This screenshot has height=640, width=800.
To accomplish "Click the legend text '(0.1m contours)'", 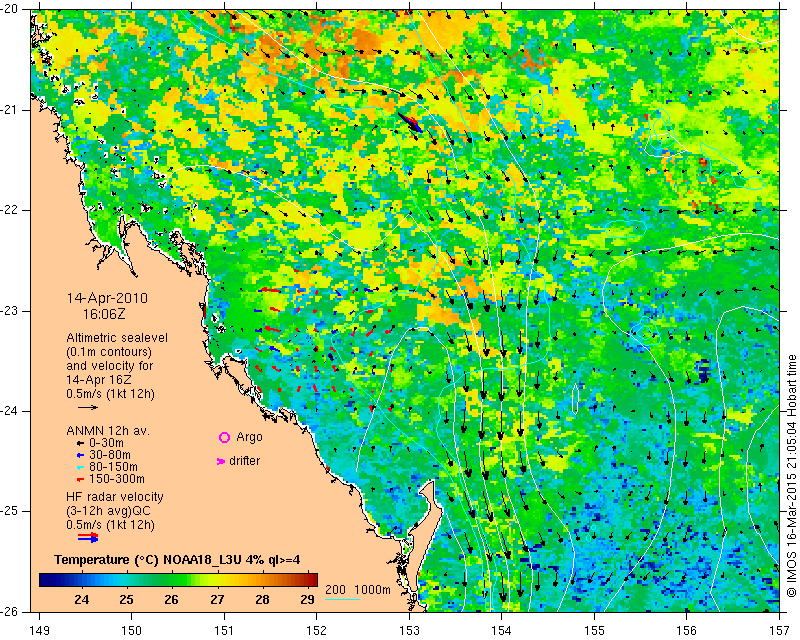I will (109, 352).
